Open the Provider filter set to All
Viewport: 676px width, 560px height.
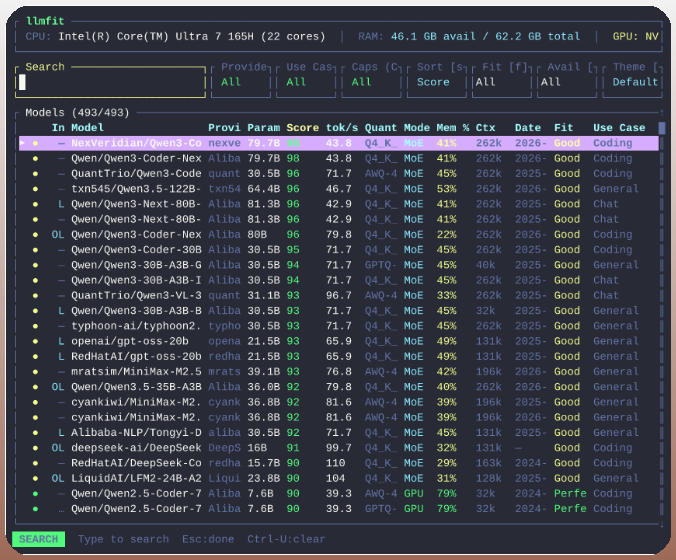click(241, 82)
